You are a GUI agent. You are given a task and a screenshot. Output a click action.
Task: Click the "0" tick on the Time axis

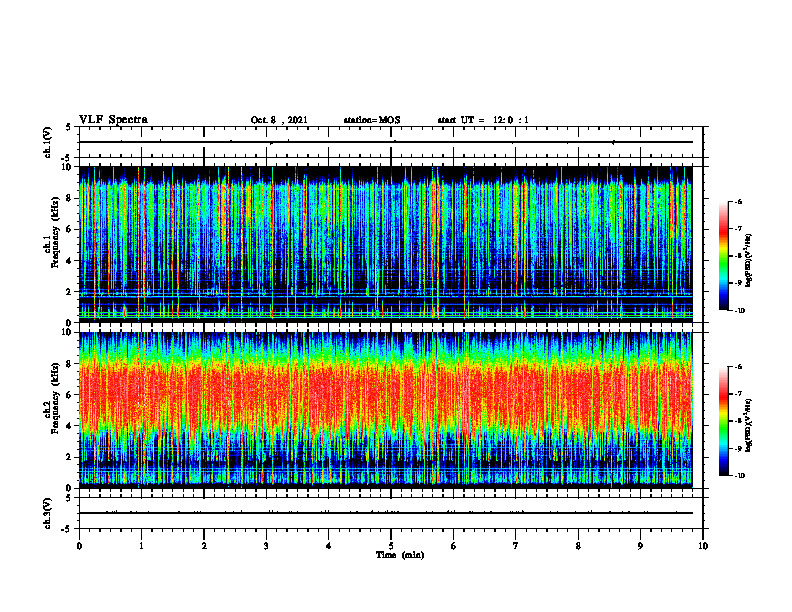pyautogui.click(x=79, y=546)
